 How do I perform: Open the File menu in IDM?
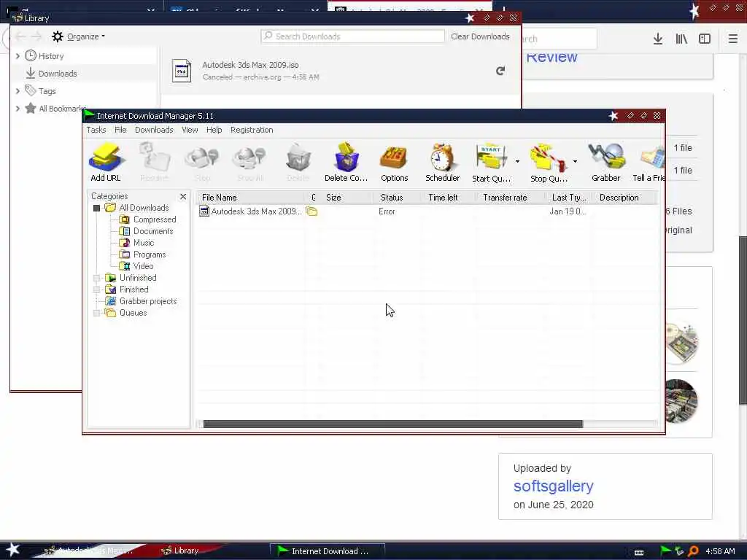(x=120, y=130)
